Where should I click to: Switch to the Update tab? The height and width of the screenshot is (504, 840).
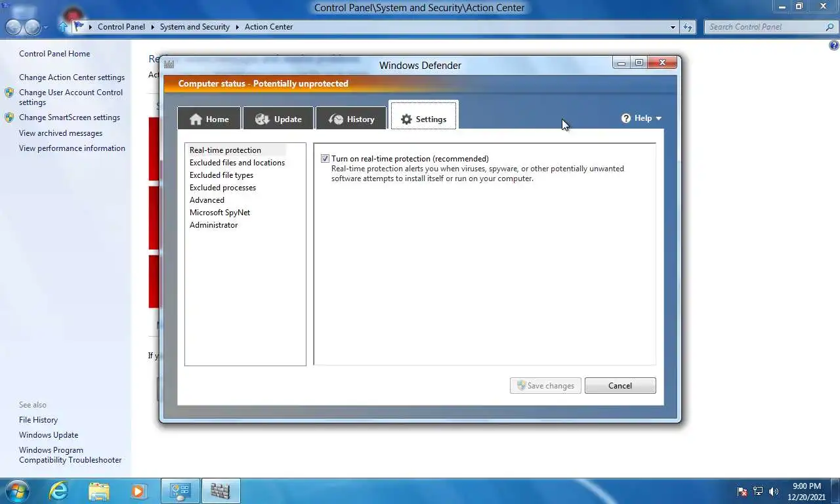pyautogui.click(x=278, y=119)
